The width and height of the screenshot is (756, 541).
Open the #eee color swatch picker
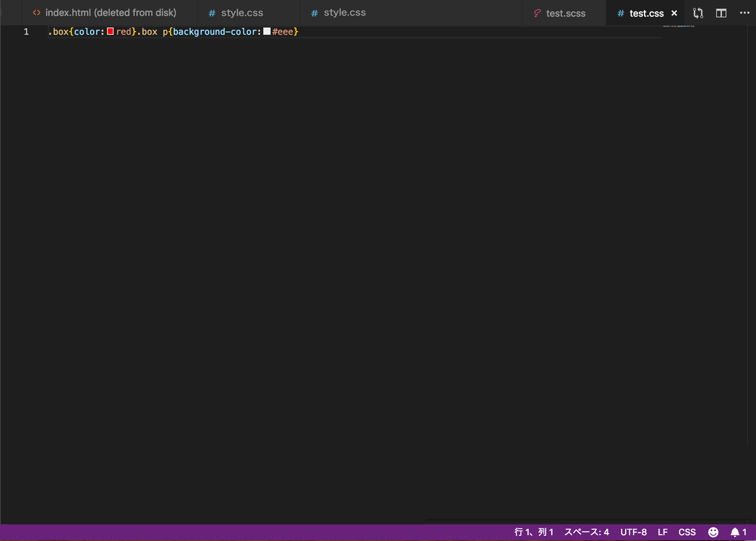click(266, 31)
